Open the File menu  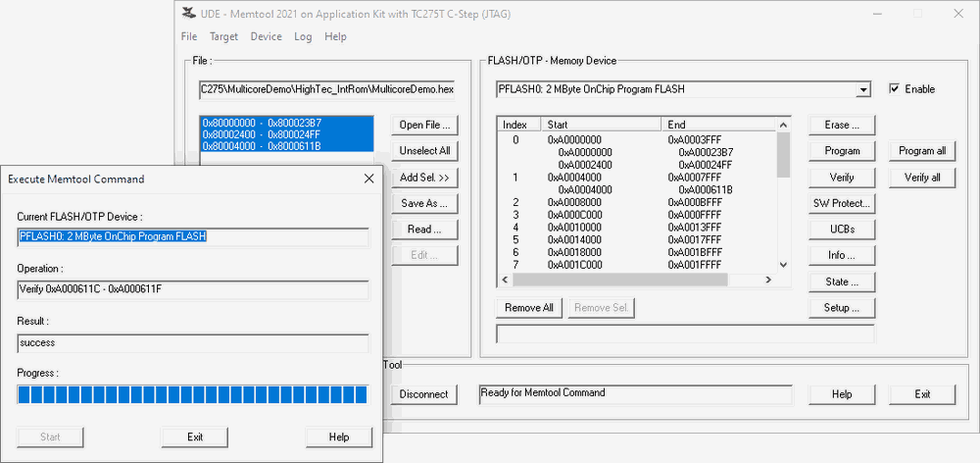pos(189,36)
